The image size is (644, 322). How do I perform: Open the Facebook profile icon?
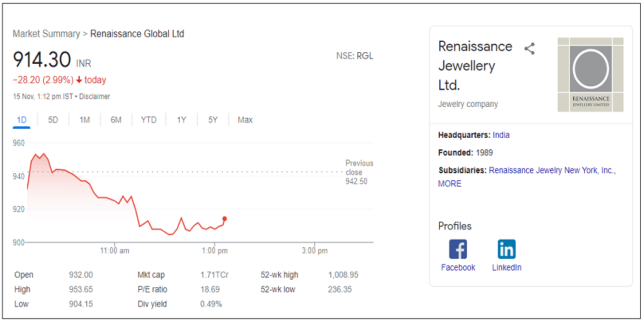pyautogui.click(x=458, y=249)
